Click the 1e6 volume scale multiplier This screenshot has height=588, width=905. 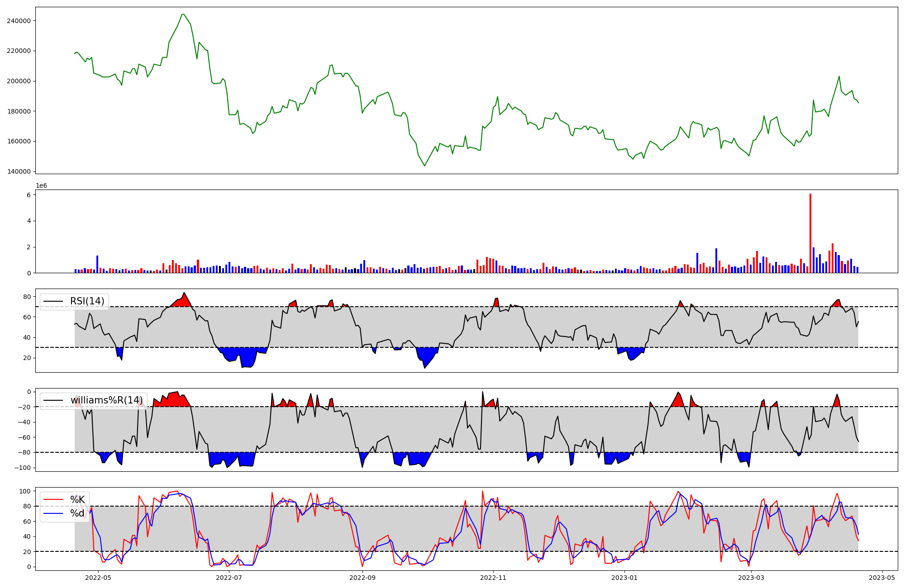tap(41, 186)
